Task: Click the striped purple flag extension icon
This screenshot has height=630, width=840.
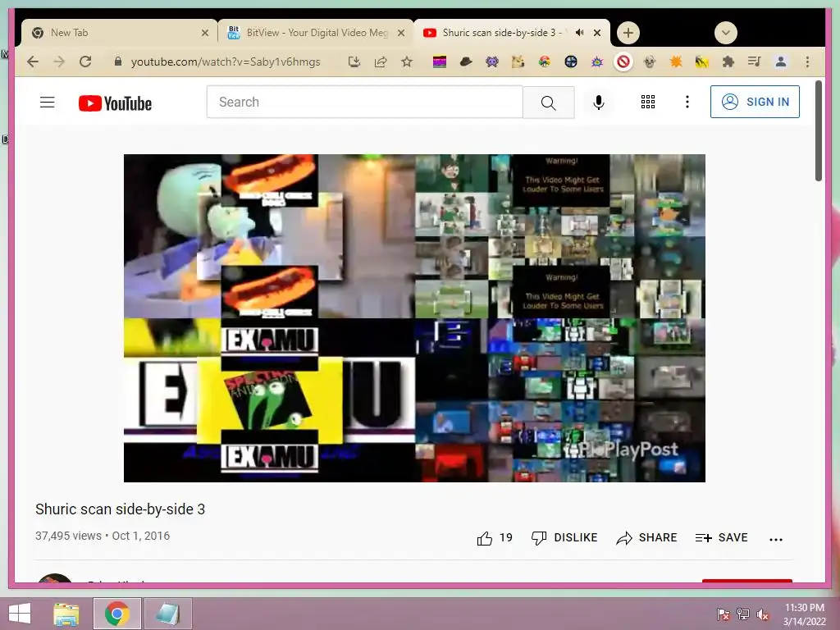Action: [x=440, y=62]
